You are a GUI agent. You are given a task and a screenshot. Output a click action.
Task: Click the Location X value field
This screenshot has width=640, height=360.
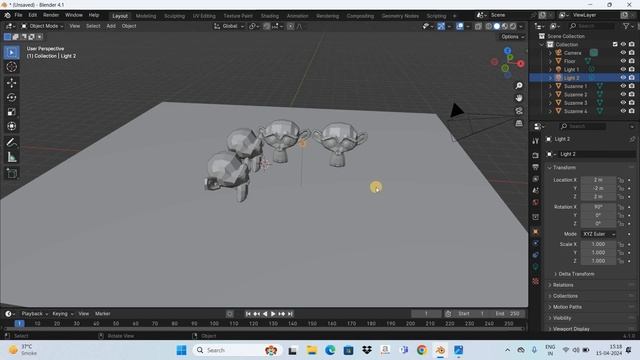[598, 180]
